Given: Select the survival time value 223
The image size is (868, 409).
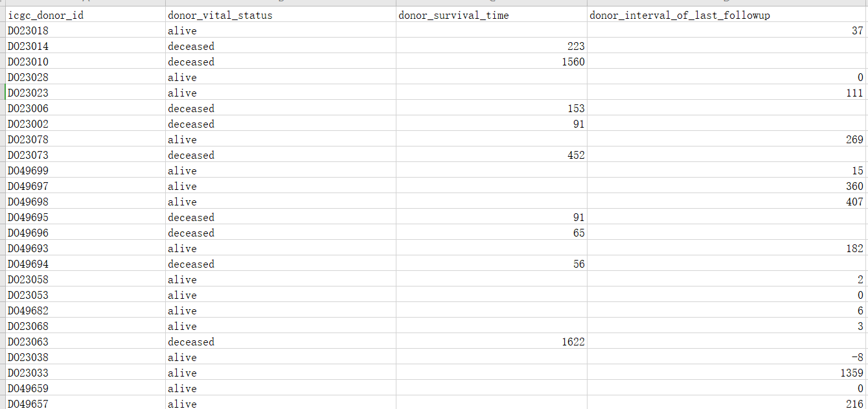Looking at the screenshot, I should point(492,46).
